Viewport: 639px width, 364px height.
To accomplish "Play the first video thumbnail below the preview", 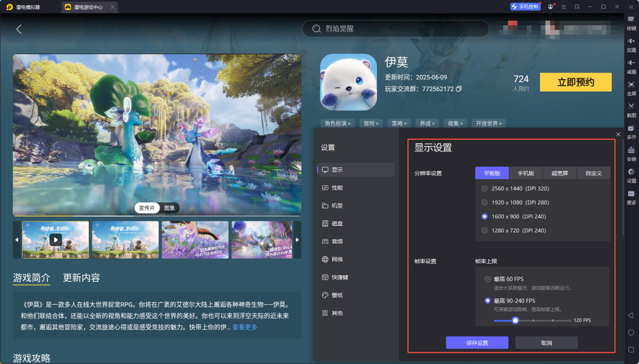I will 56,240.
